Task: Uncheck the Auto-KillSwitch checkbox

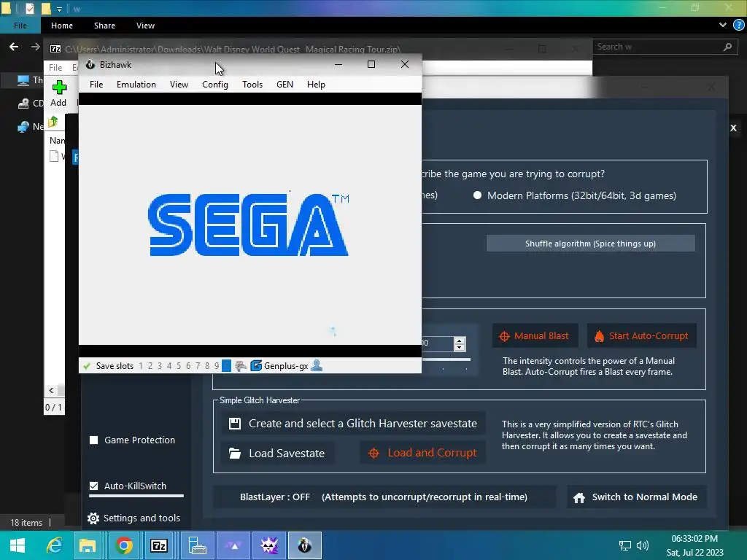Action: [94, 486]
